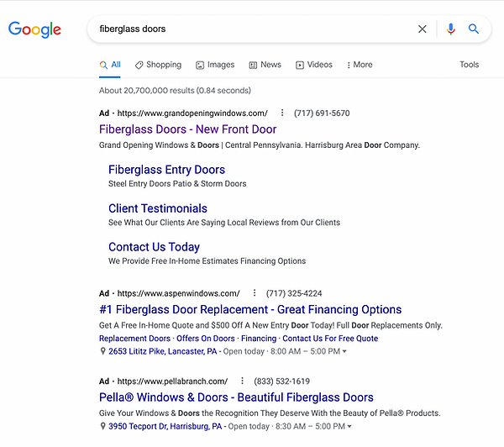The height and width of the screenshot is (447, 504).
Task: Open the Tools filter options
Action: [469, 65]
